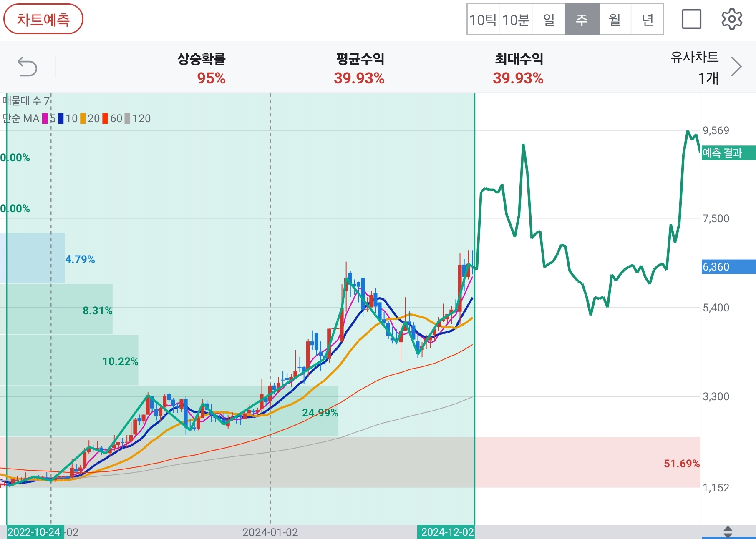This screenshot has height=539, width=756.
Task: Click the 3,300 price axis label
Action: [x=716, y=397]
